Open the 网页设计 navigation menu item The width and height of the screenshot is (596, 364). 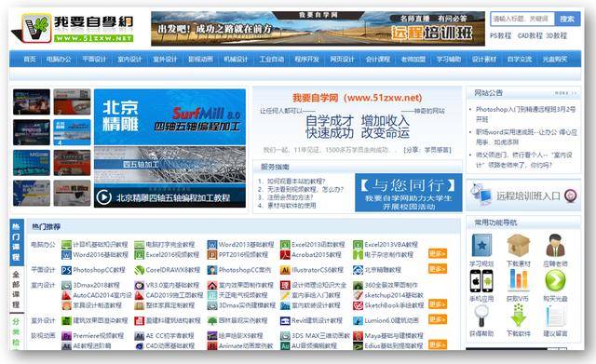[342, 60]
